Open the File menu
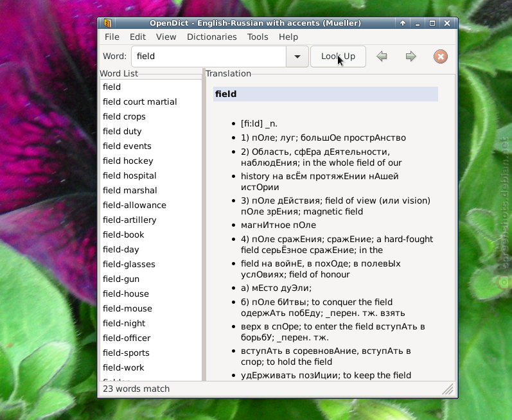This screenshot has width=512, height=420. pos(112,37)
